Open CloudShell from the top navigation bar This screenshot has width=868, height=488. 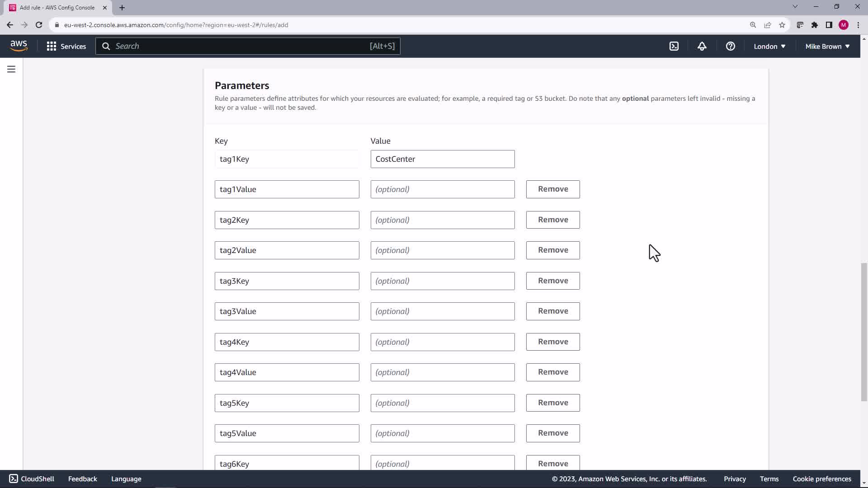tap(674, 46)
